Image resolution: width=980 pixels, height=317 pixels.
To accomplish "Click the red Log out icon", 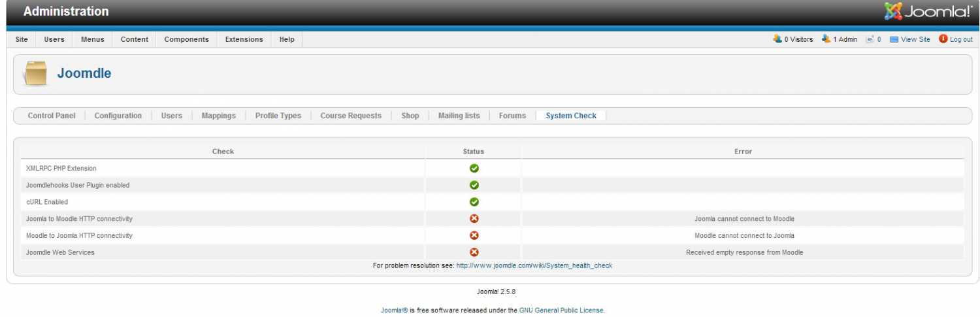I will [x=943, y=39].
